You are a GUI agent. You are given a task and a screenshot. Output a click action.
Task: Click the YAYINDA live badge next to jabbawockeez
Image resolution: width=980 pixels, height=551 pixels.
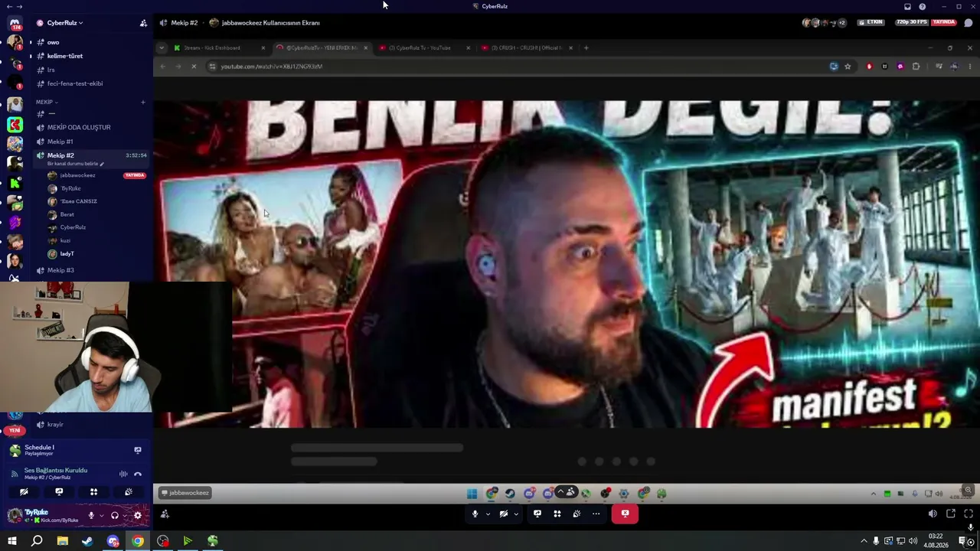click(135, 175)
